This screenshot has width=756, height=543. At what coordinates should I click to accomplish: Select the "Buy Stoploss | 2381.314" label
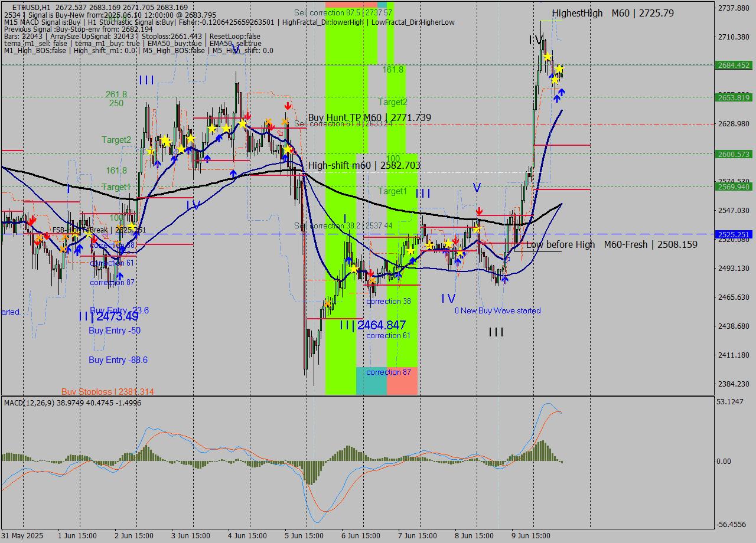point(106,391)
